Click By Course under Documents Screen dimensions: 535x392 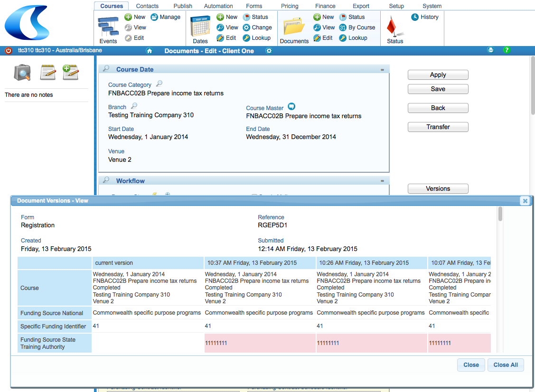[357, 28]
